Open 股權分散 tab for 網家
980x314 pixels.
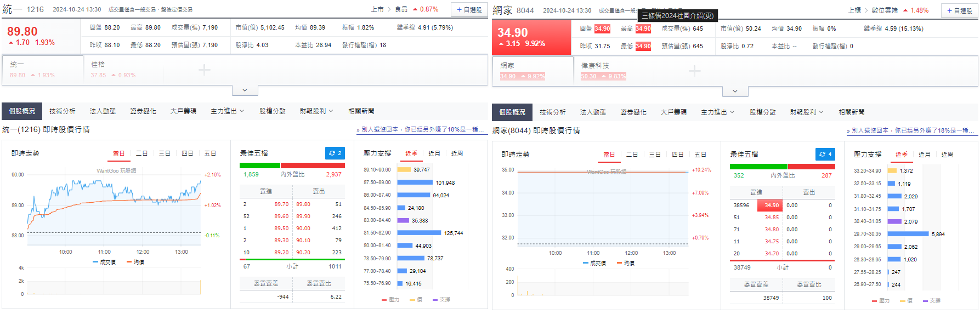(x=763, y=112)
